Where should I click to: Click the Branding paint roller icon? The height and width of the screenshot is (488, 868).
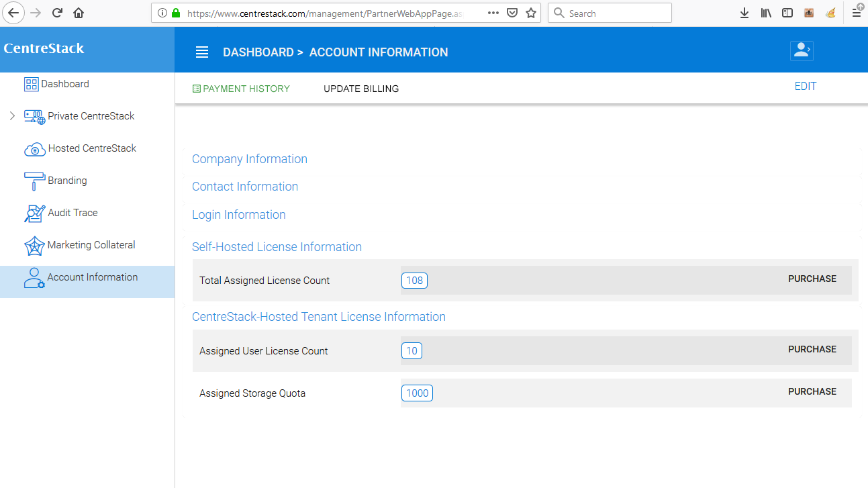click(x=34, y=181)
